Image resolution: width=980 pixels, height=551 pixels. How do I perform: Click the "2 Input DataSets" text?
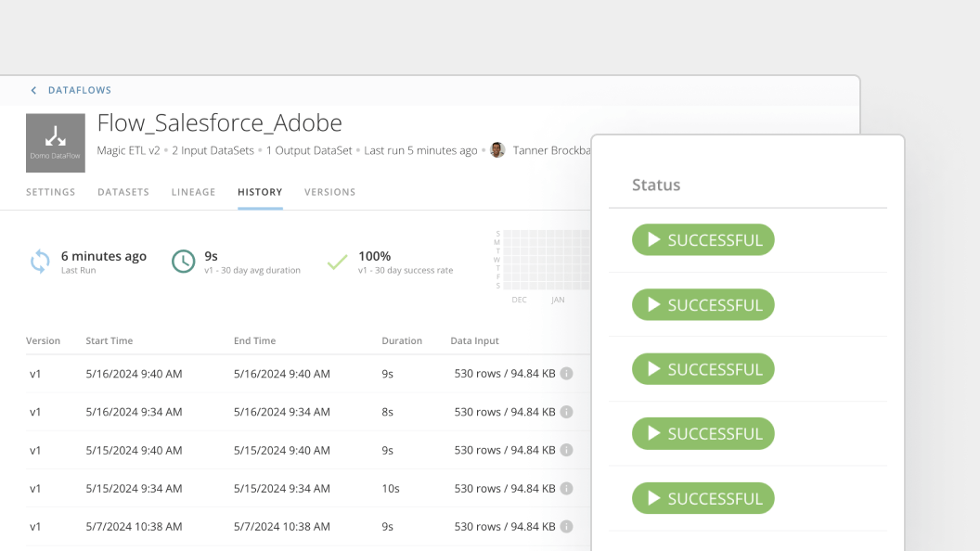[x=213, y=150]
